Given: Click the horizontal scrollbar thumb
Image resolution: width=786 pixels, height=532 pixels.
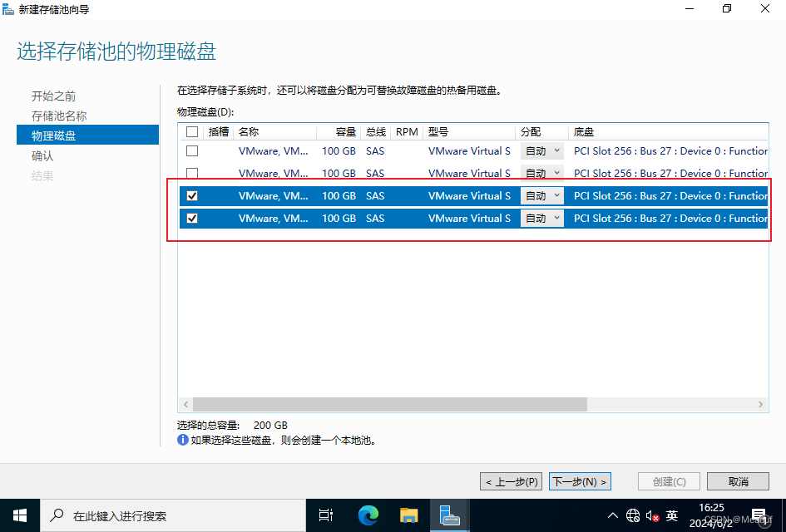Looking at the screenshot, I should tap(390, 404).
